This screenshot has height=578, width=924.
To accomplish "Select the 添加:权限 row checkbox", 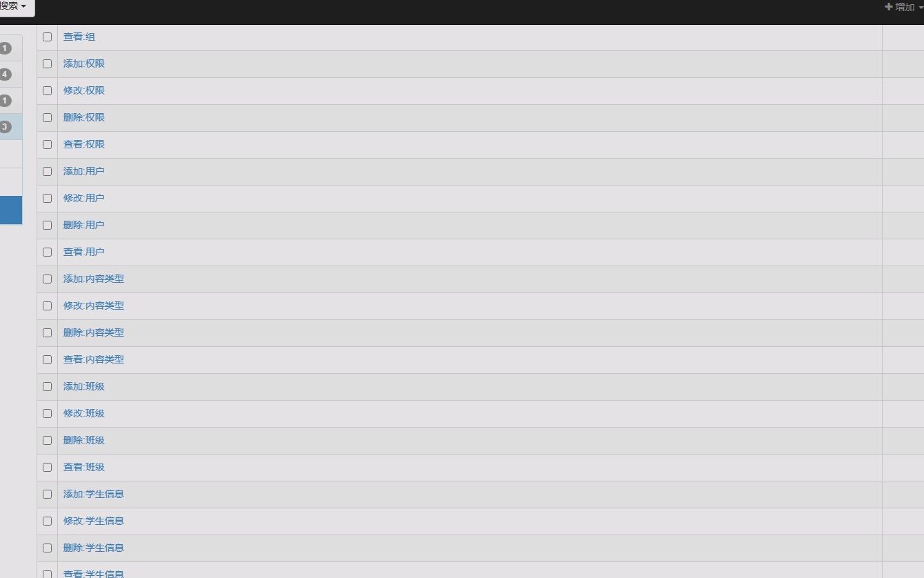I will pyautogui.click(x=47, y=63).
